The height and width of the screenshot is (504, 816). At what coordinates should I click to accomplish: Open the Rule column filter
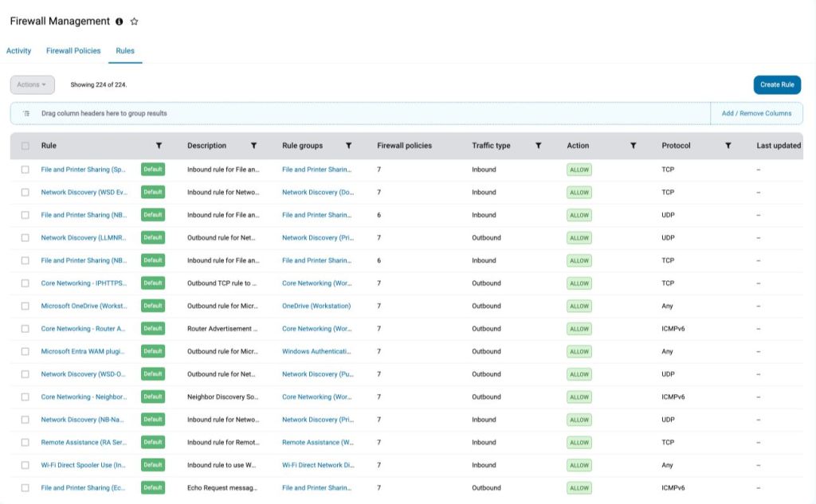click(x=159, y=146)
